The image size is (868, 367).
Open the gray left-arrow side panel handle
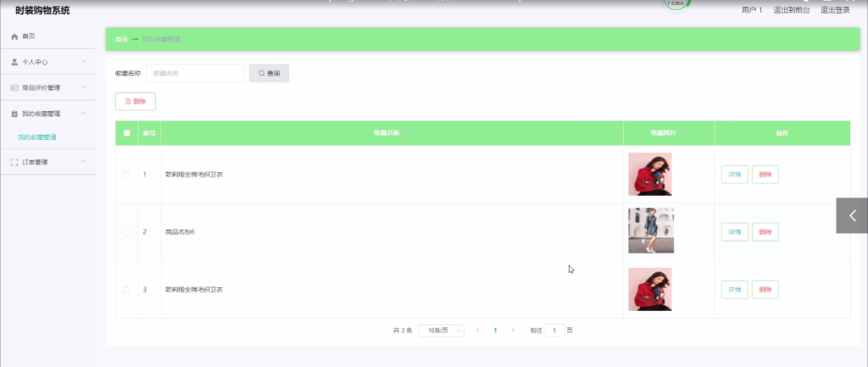852,215
